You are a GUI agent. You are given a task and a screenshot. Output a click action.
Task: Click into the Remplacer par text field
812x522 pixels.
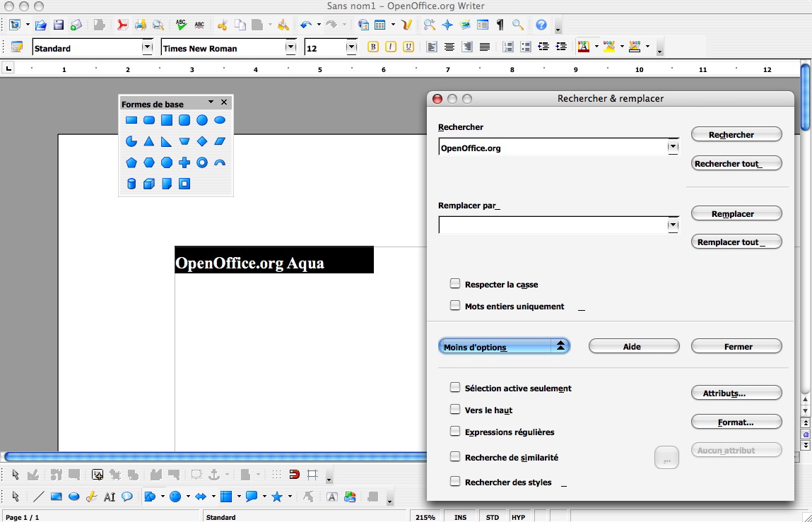553,225
